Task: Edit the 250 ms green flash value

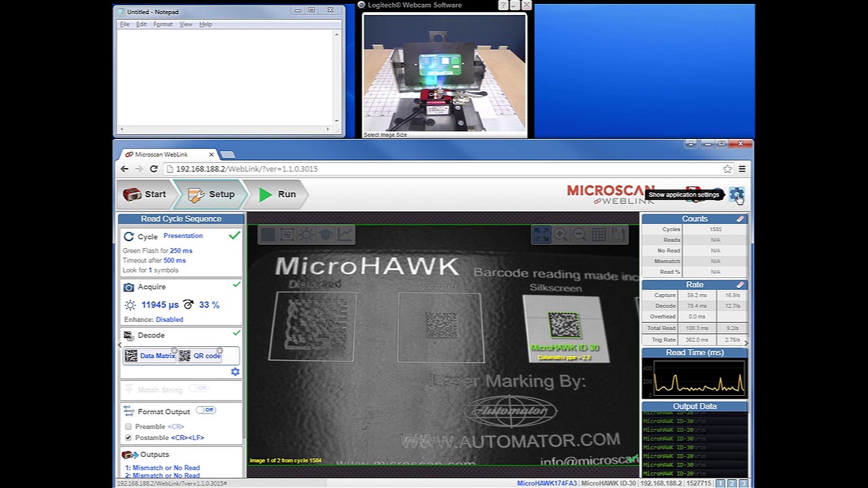Action: coord(181,251)
